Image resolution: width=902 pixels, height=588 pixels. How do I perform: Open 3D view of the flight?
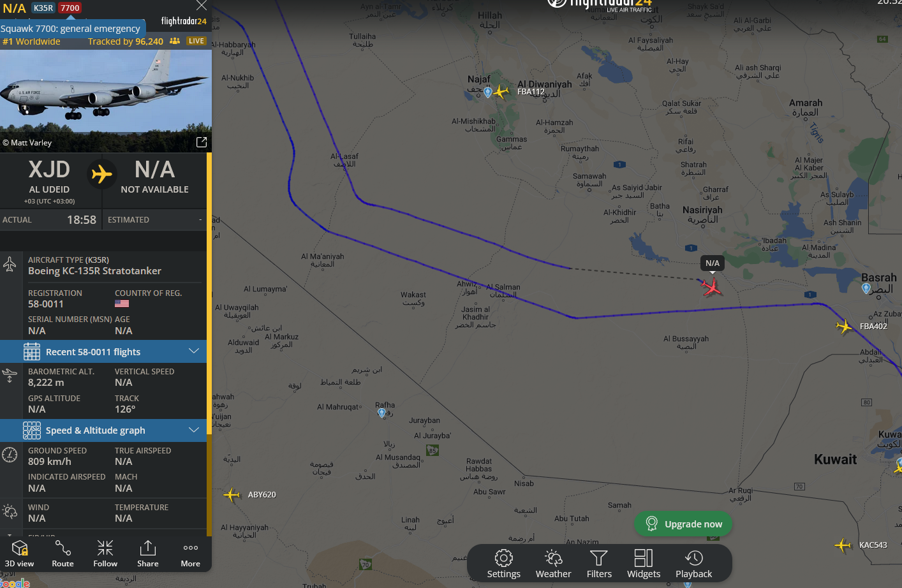point(19,553)
